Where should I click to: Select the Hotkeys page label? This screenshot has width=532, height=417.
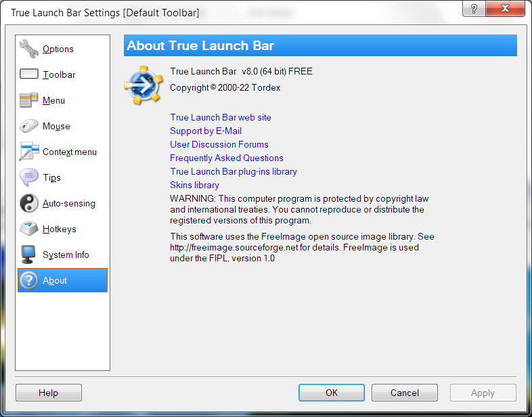point(60,229)
